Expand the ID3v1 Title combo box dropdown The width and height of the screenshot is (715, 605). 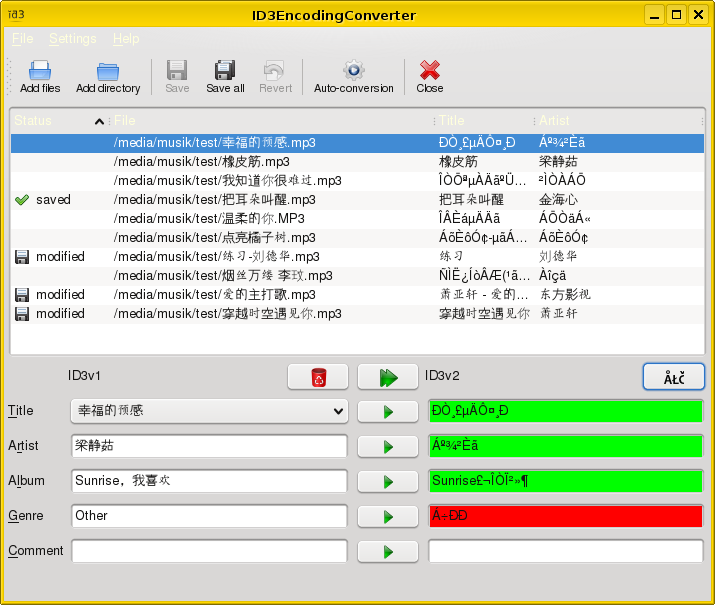[x=338, y=411]
